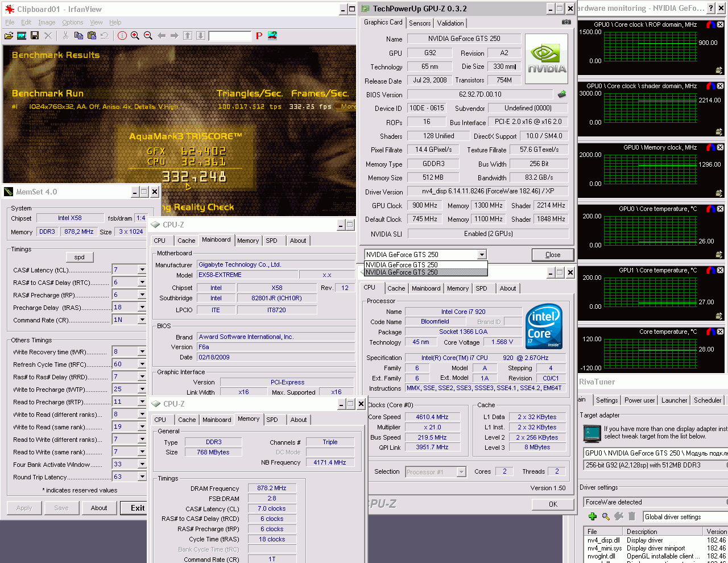Expand the RAS# to CAS# Delay dropdown
The width and height of the screenshot is (728, 563).
(142, 282)
